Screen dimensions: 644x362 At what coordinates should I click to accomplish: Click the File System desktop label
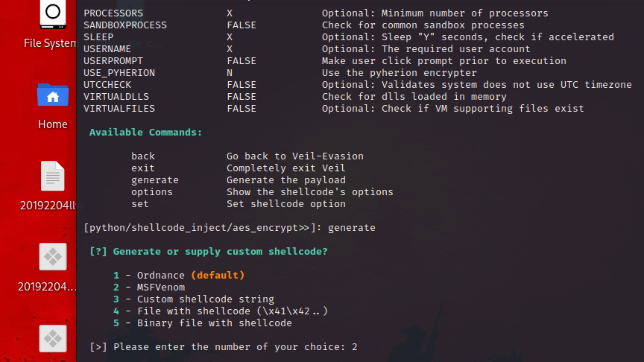[49, 43]
